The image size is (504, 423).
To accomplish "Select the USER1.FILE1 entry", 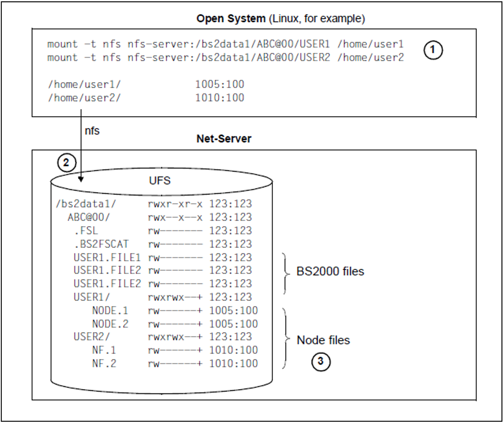I will click(x=107, y=257).
